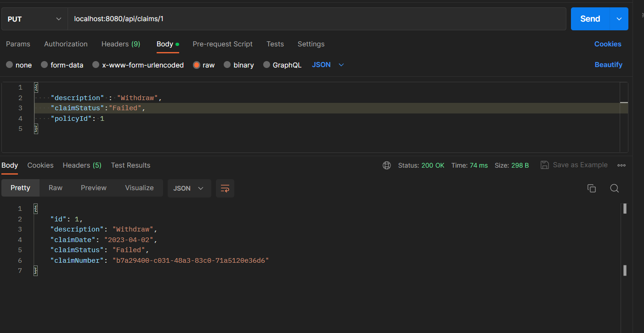Image resolution: width=644 pixels, height=333 pixels.
Task: Click the Save as Example disk icon
Action: click(x=545, y=165)
